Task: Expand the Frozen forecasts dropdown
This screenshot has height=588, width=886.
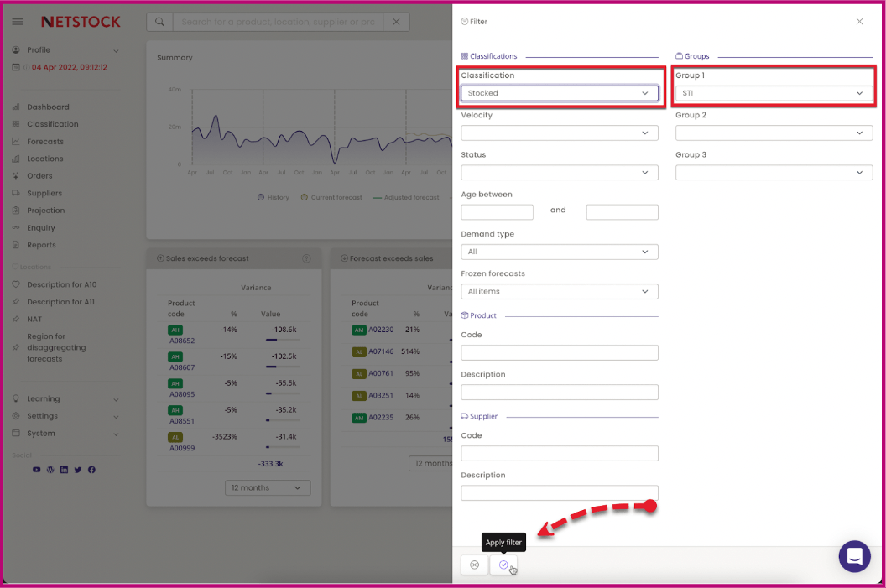Action: [559, 291]
